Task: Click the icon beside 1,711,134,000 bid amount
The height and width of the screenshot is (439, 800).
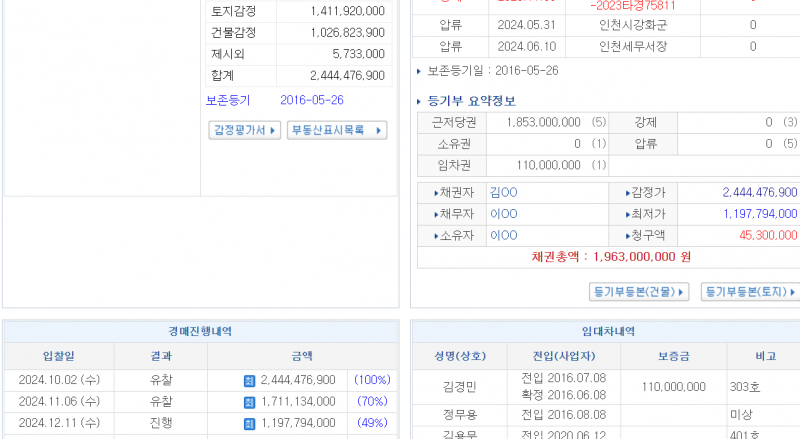Action: 249,401
